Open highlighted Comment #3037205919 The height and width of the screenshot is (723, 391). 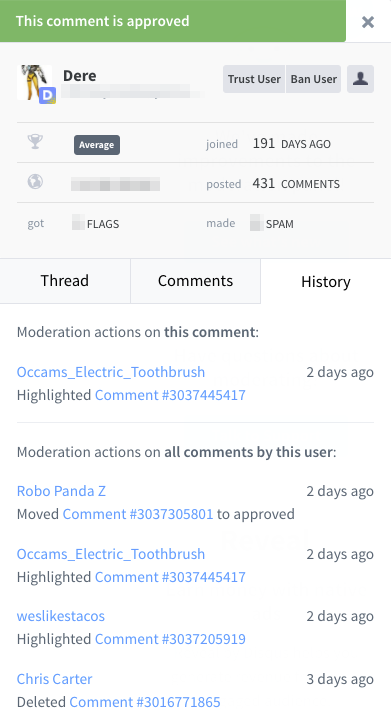170,639
